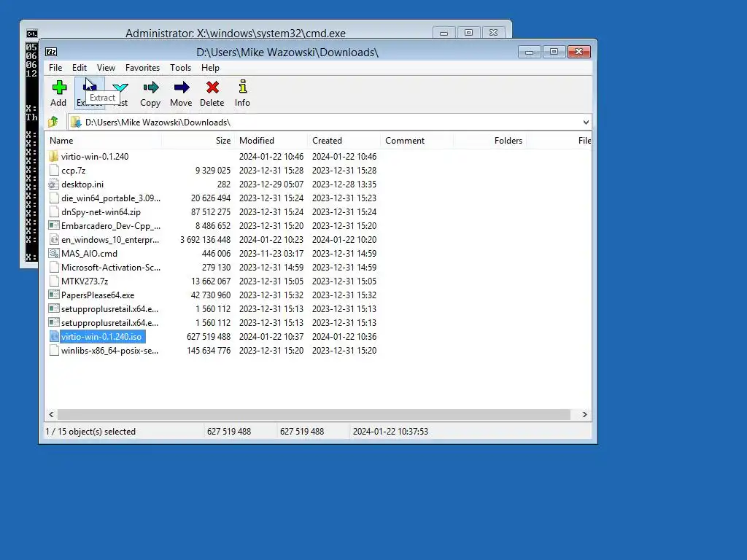This screenshot has height=560, width=747.
Task: Open the View menu
Action: (x=107, y=68)
